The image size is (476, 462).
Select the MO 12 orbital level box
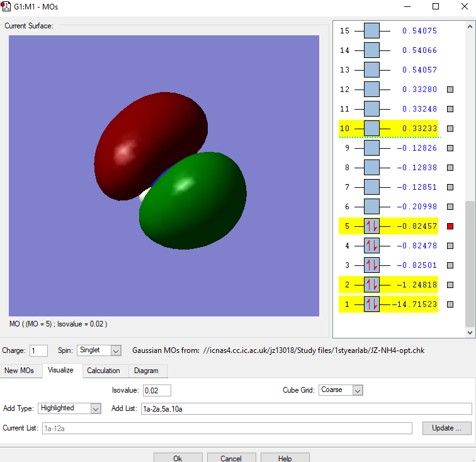pyautogui.click(x=371, y=90)
